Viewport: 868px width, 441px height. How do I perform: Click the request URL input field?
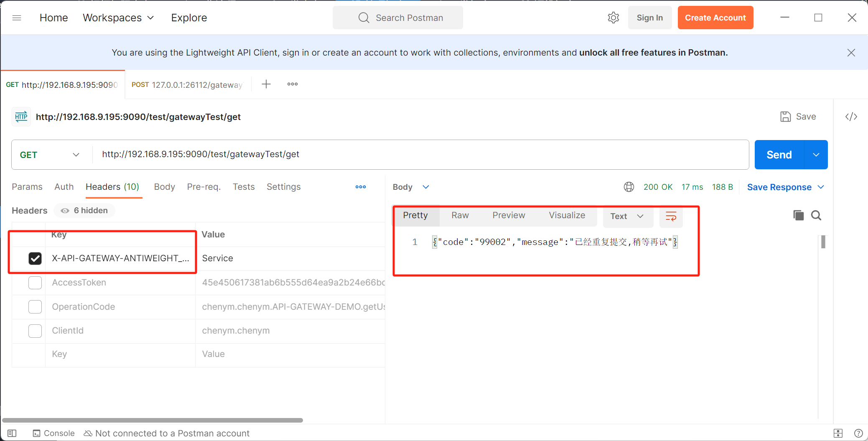point(418,155)
